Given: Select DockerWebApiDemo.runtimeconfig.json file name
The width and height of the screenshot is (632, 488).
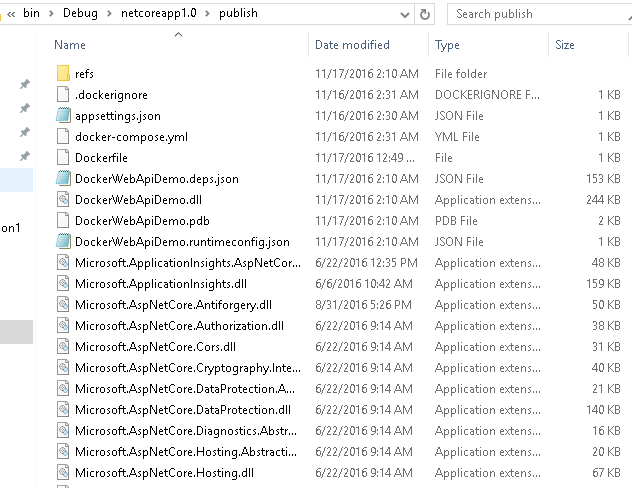Looking at the screenshot, I should (x=182, y=241).
